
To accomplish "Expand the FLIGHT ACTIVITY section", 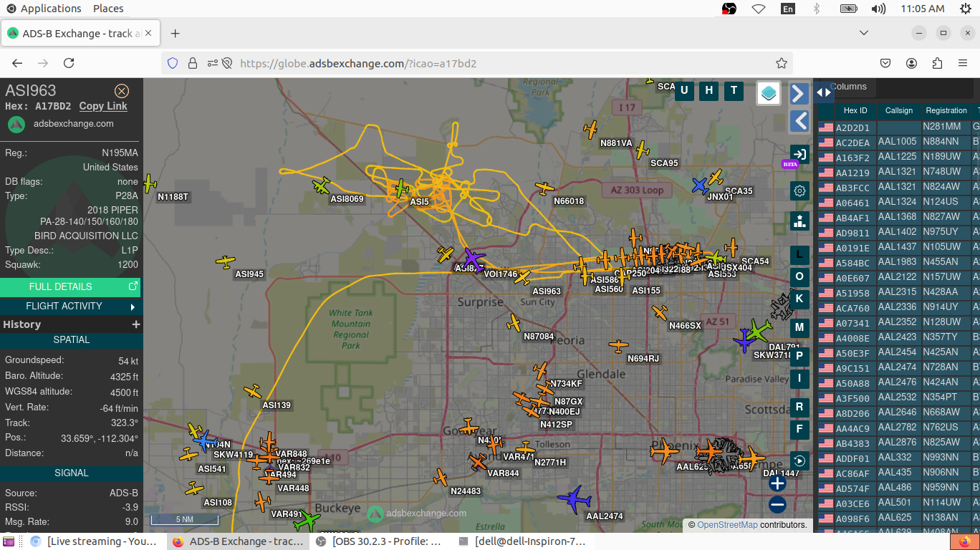I will tap(70, 306).
